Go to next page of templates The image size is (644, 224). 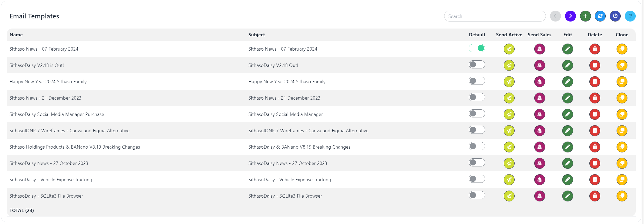click(570, 16)
